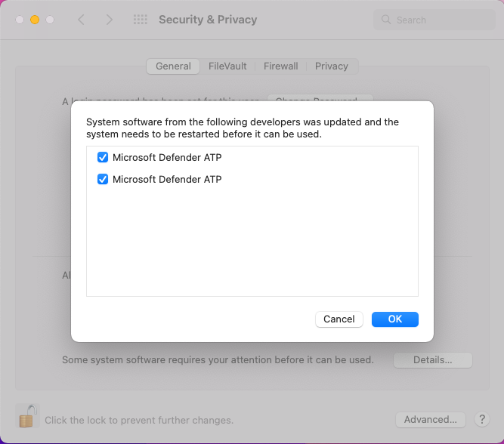
Task: Open the Show All preferences grid icon
Action: [141, 20]
